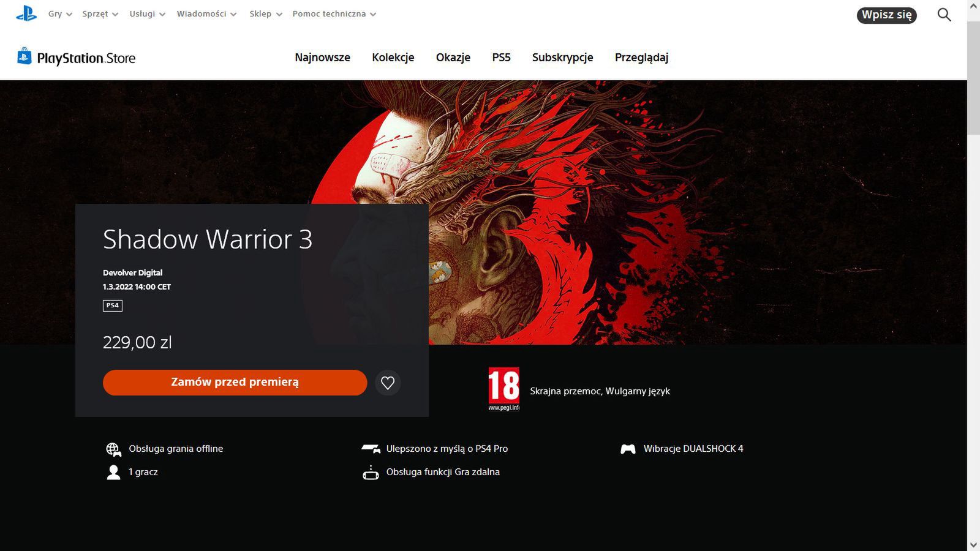
Task: Open the PS5 store tab
Action: [x=501, y=58]
